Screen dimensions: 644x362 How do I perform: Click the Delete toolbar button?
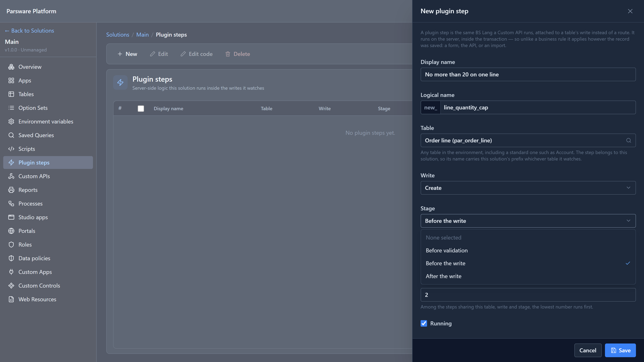[x=237, y=54]
